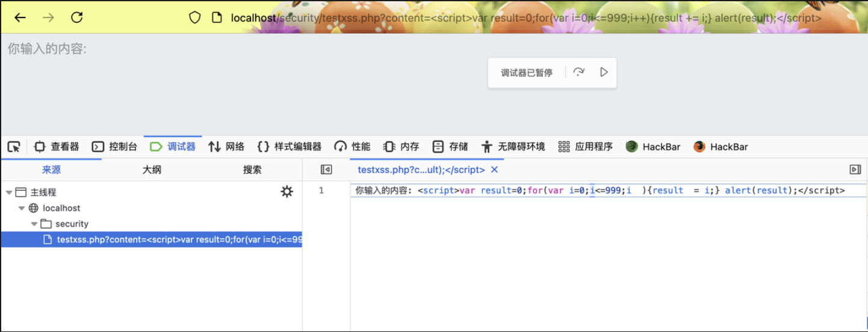
Task: Open the 内存 memory tab
Action: coord(401,147)
